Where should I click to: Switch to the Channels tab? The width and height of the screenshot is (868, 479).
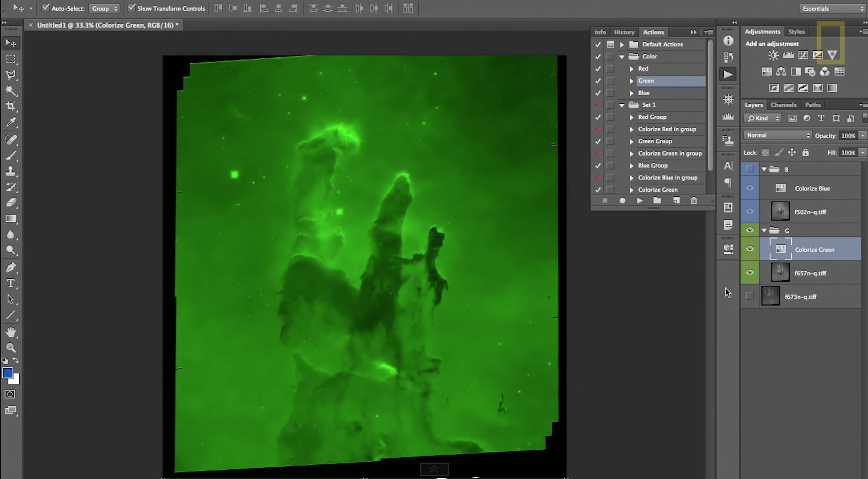[783, 105]
